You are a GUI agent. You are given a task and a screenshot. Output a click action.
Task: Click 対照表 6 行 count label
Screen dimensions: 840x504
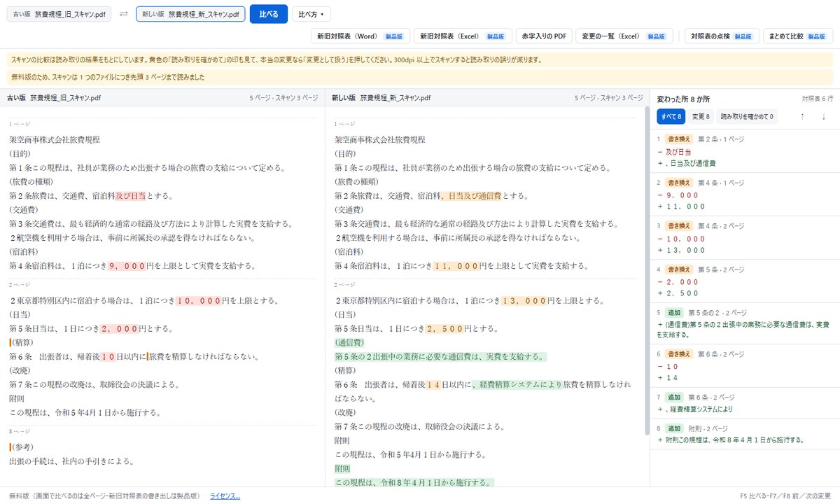[x=818, y=99]
